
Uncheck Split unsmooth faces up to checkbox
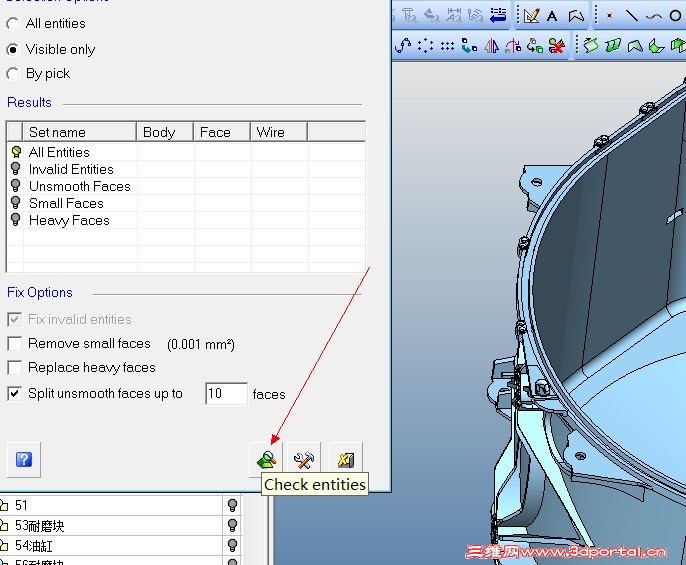(x=14, y=393)
